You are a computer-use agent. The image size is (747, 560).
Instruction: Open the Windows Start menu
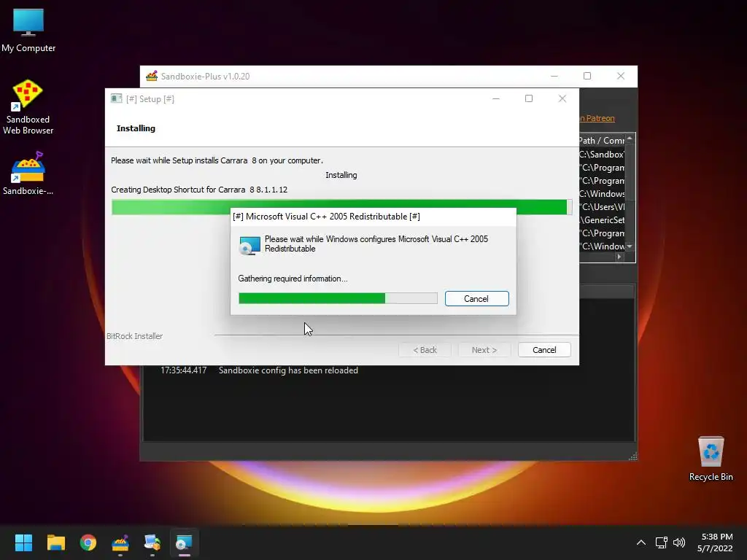pos(23,542)
